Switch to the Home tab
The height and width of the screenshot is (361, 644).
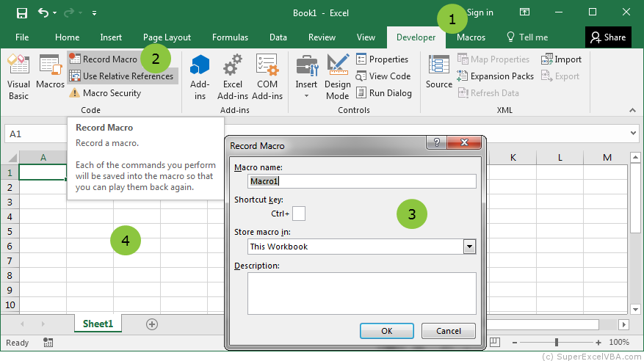pos(67,37)
